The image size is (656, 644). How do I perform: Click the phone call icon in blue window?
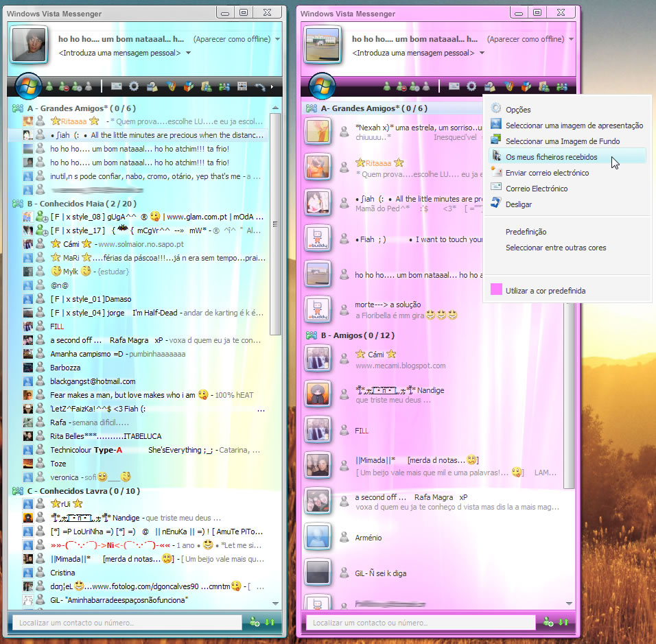pyautogui.click(x=260, y=86)
